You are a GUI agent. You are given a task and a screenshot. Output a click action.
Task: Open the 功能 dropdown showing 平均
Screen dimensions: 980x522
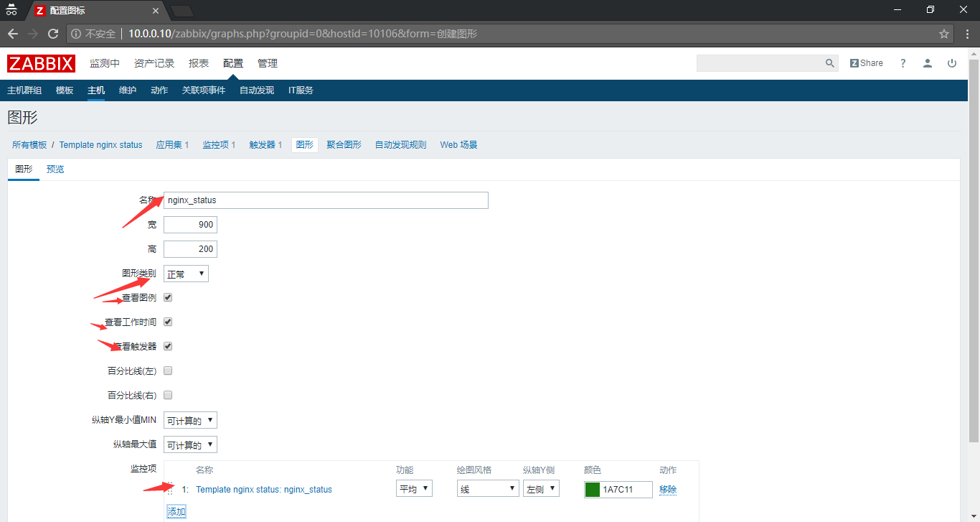[x=414, y=489]
